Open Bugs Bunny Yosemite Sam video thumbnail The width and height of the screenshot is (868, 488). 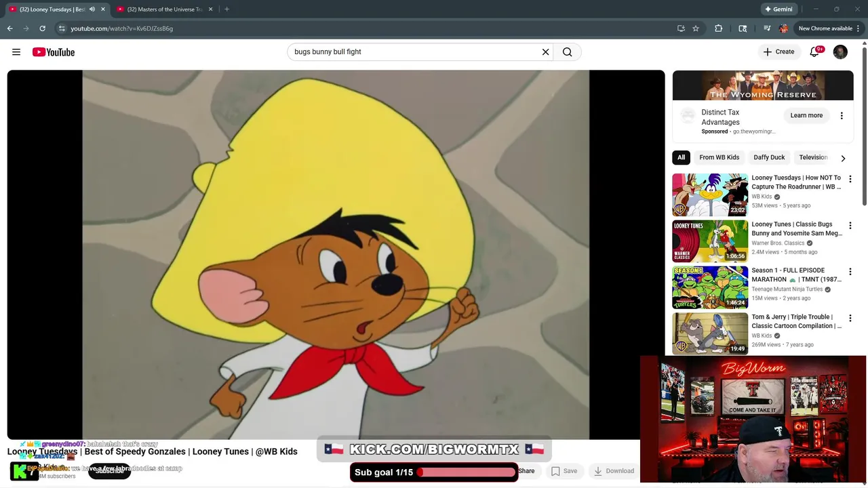click(710, 241)
